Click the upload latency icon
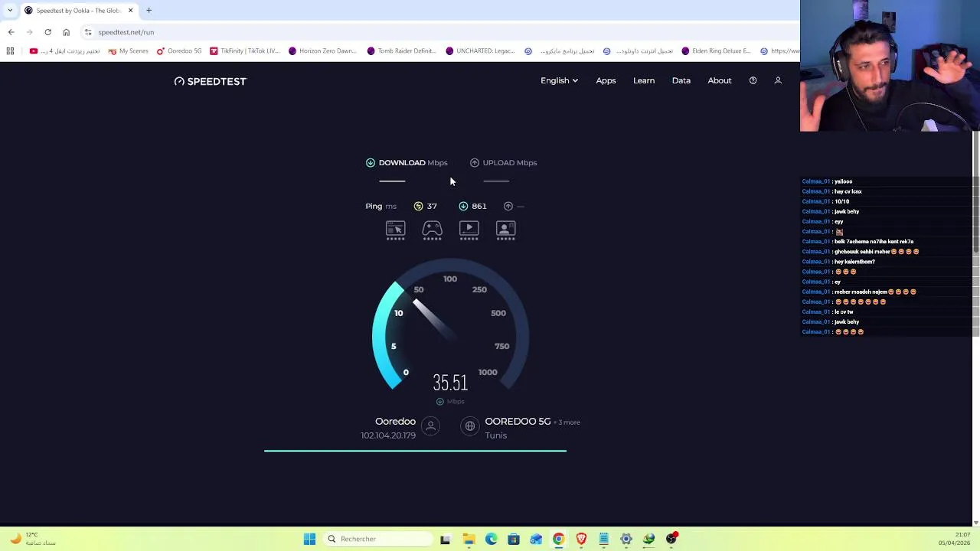The height and width of the screenshot is (551, 980). [508, 206]
